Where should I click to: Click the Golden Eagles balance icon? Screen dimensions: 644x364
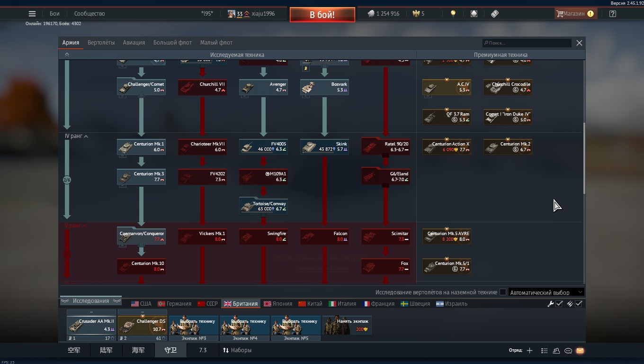tap(416, 14)
